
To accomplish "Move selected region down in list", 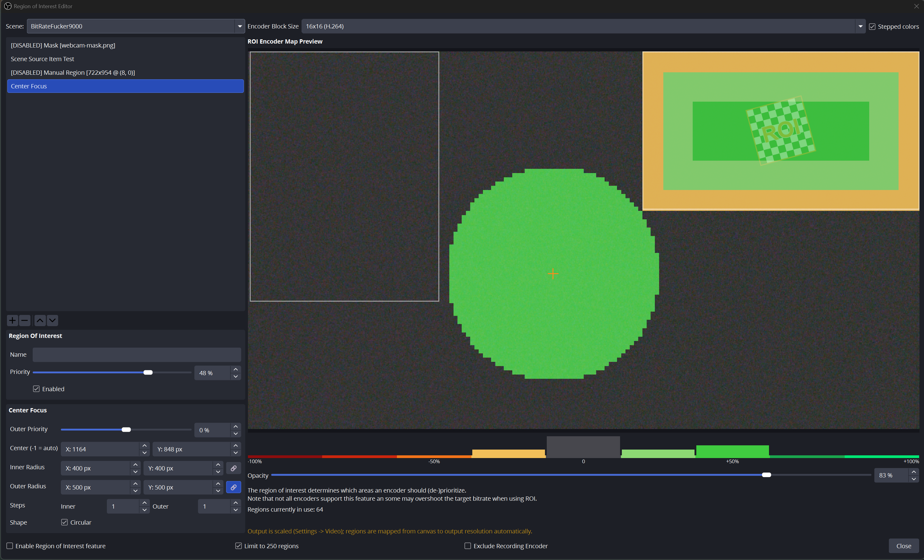I will pos(52,320).
